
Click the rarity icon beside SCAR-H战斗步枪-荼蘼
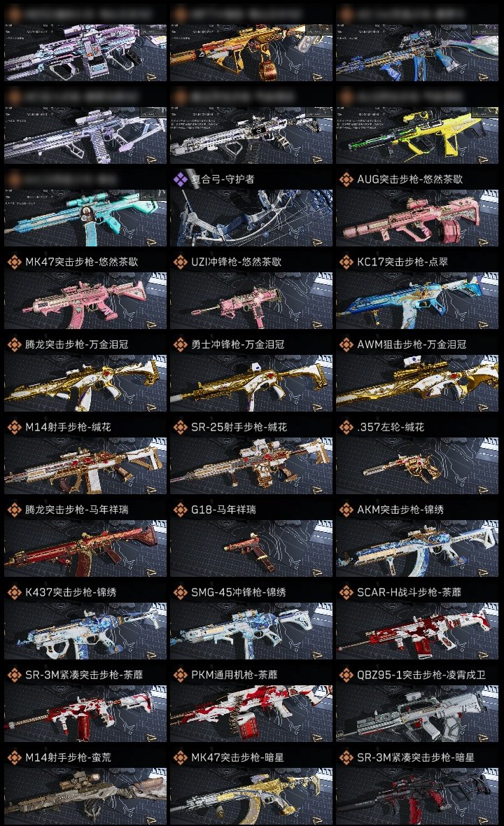346,593
